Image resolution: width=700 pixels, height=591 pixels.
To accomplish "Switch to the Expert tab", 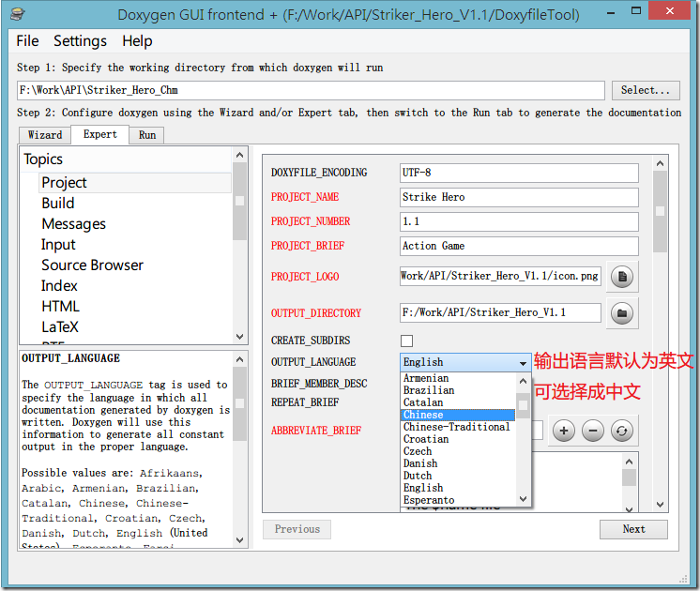I will [100, 134].
